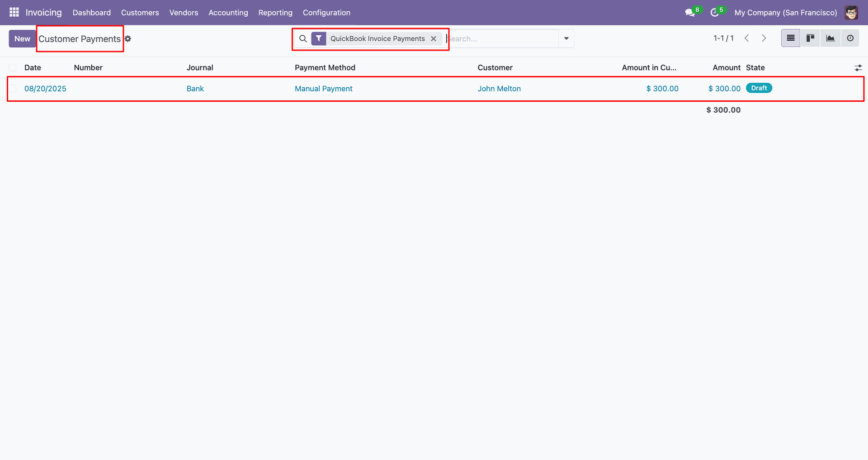Image resolution: width=868 pixels, height=460 pixels.
Task: Click into the Search input field
Action: [x=502, y=38]
